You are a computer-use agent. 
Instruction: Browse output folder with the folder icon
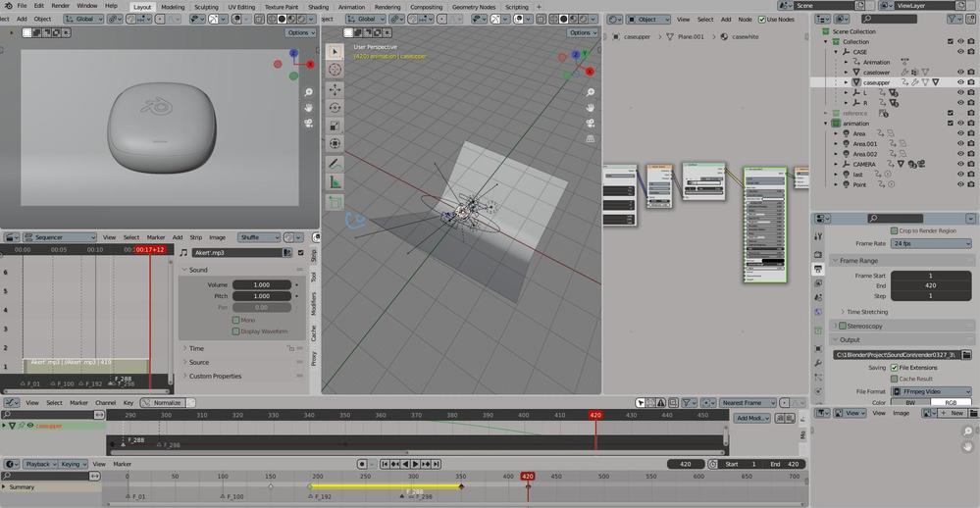pyautogui.click(x=966, y=355)
